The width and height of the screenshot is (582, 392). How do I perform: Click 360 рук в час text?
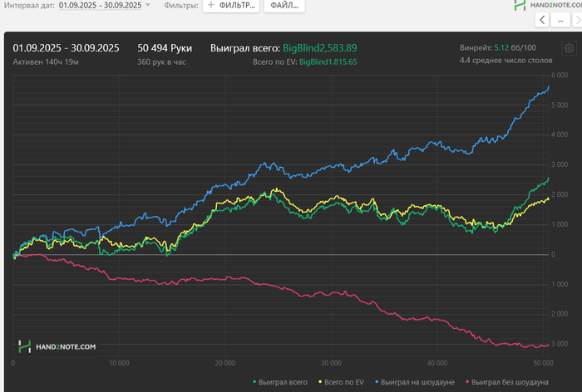(161, 62)
